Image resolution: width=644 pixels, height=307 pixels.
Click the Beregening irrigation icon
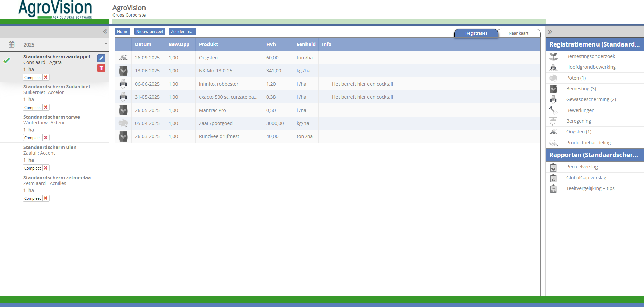click(x=553, y=121)
